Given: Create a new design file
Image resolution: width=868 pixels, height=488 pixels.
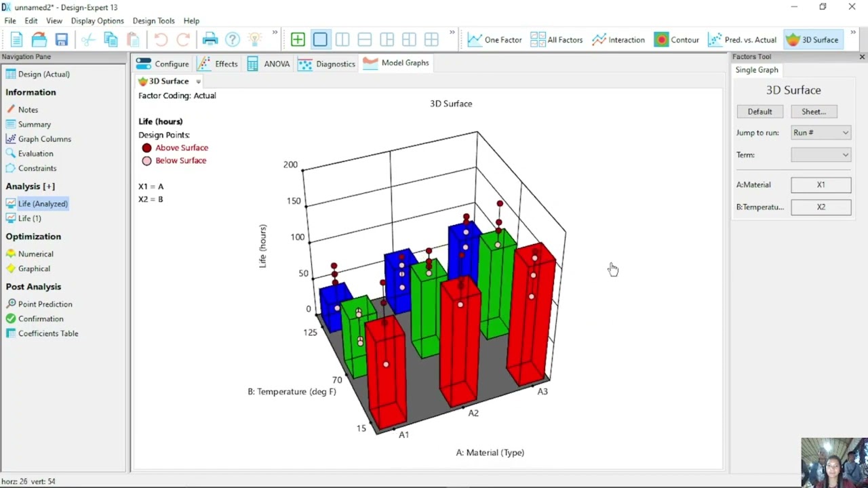Looking at the screenshot, I should pyautogui.click(x=17, y=39).
